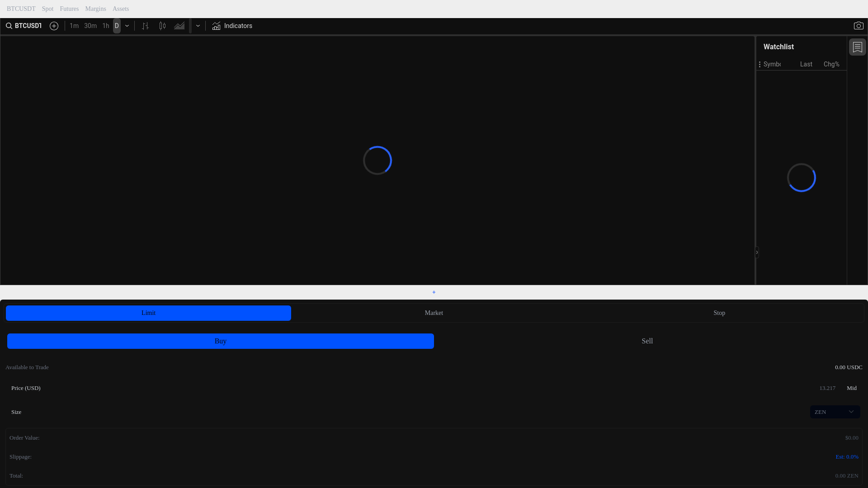Go to the Margins menu
This screenshot has height=488, width=868.
tap(96, 9)
